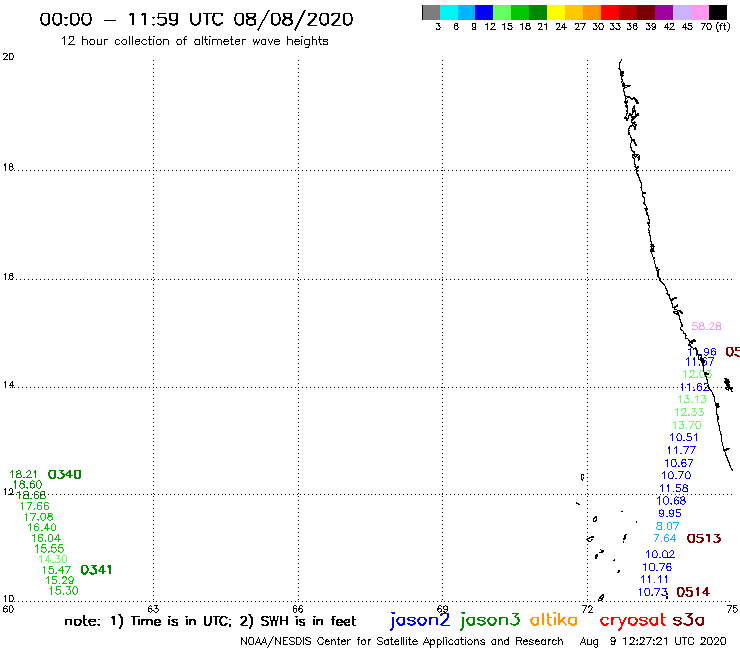This screenshot has height=650, width=740.
Task: Click the blue wave height value 9.95
Action: click(x=670, y=513)
